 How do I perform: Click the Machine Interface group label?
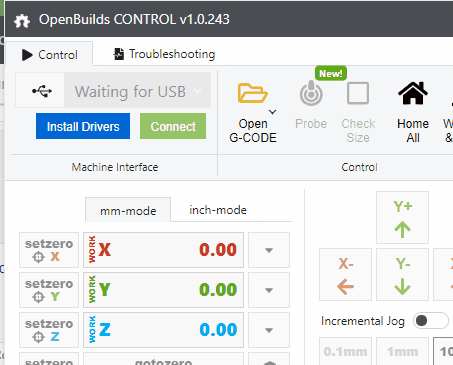coord(115,167)
